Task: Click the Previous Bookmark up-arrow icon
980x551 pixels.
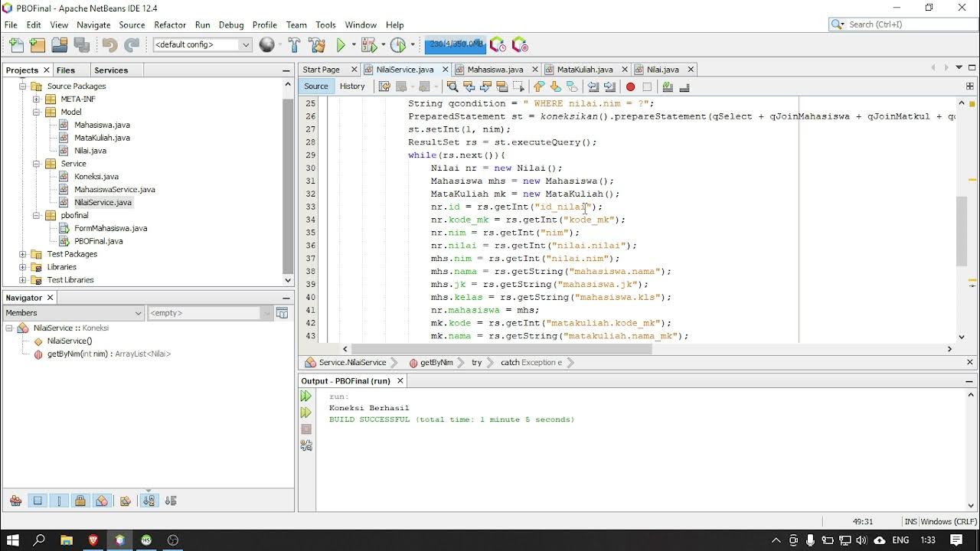Action: (x=539, y=86)
